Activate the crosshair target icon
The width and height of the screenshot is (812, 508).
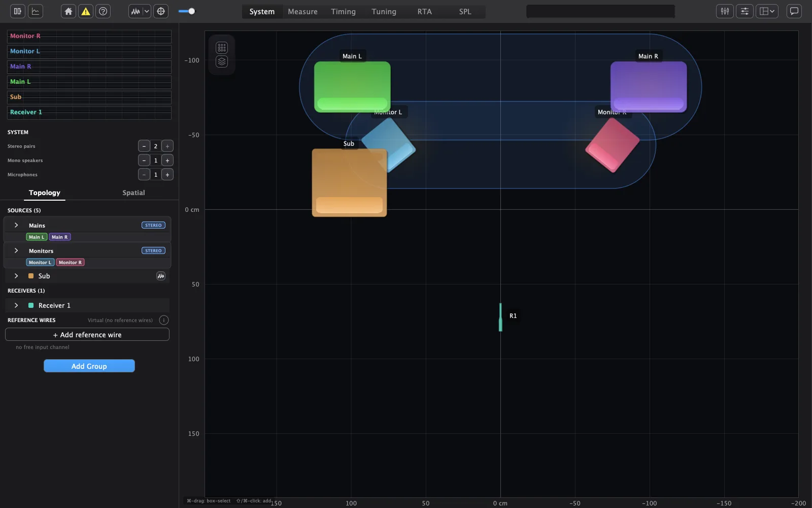(x=161, y=11)
